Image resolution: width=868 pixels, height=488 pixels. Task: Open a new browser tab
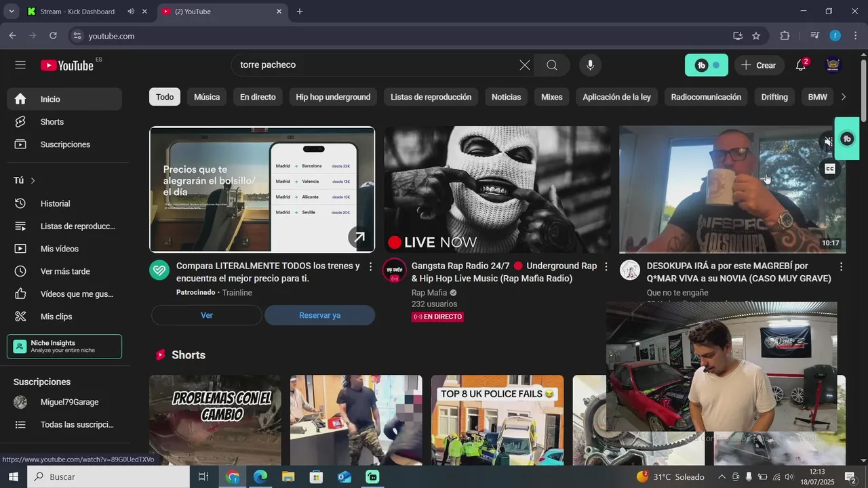tap(300, 12)
